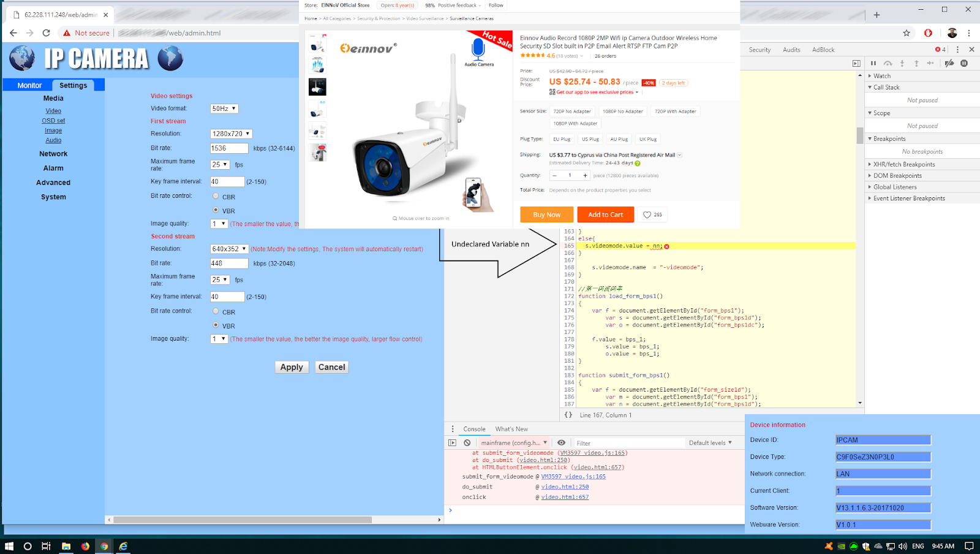This screenshot has width=980, height=554.
Task: Open the Windows Start menu
Action: click(9, 546)
